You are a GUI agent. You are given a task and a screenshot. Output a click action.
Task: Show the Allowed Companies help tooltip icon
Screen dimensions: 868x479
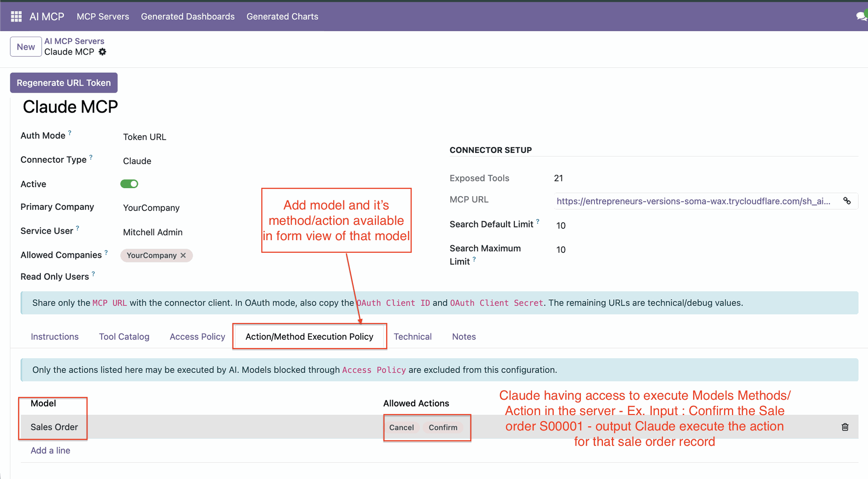click(x=106, y=252)
